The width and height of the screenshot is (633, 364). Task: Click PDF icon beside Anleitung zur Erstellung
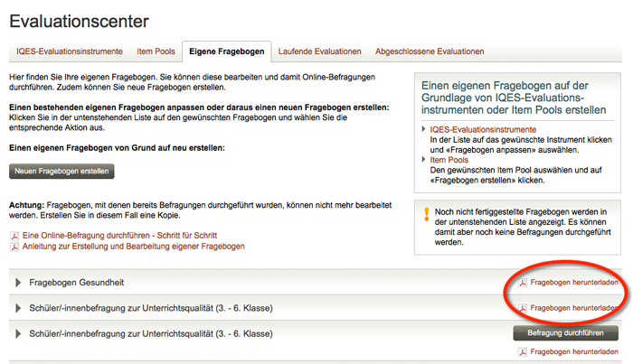[14, 247]
